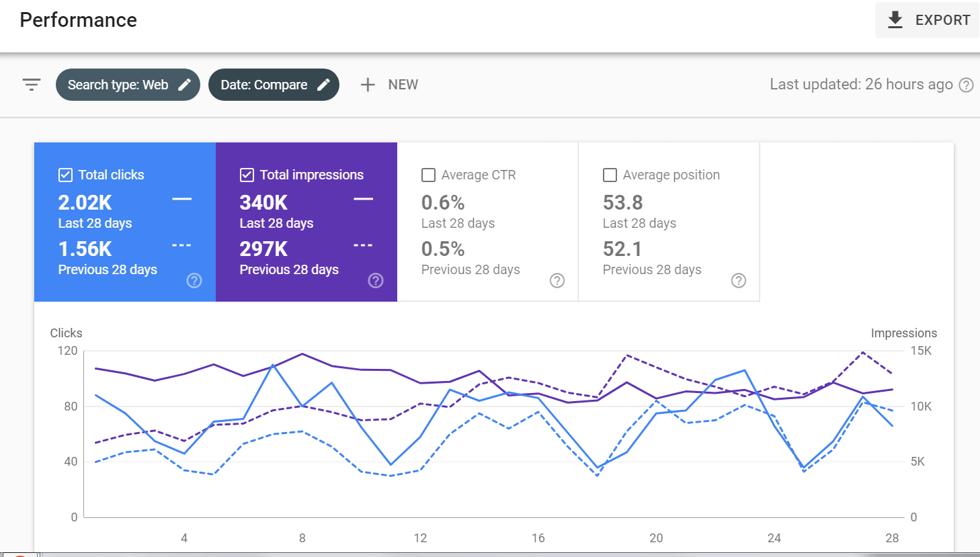Click the pencil icon on Date Compare chip
The width and height of the screenshot is (980, 557).
pos(324,84)
